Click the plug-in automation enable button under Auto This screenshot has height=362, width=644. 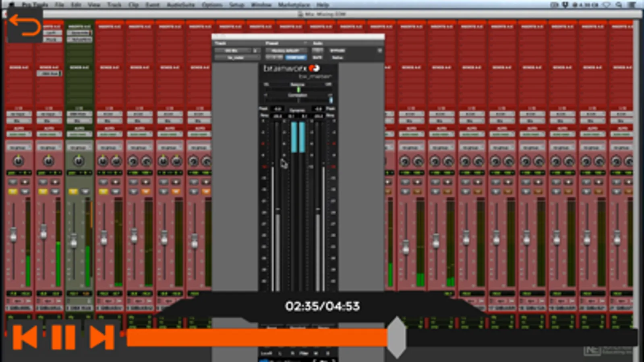[x=317, y=51]
